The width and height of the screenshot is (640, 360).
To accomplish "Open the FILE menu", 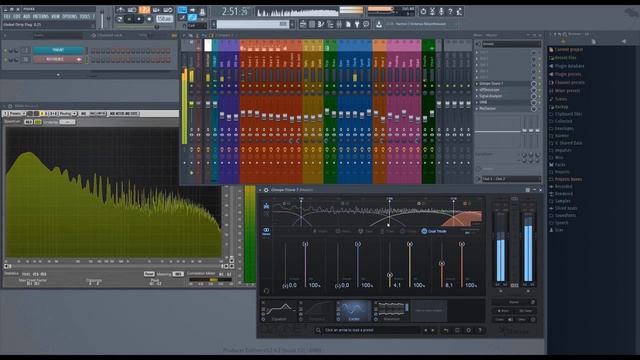I will coord(7,17).
